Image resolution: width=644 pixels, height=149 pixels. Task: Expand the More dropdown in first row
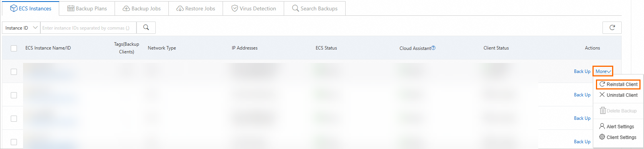603,71
